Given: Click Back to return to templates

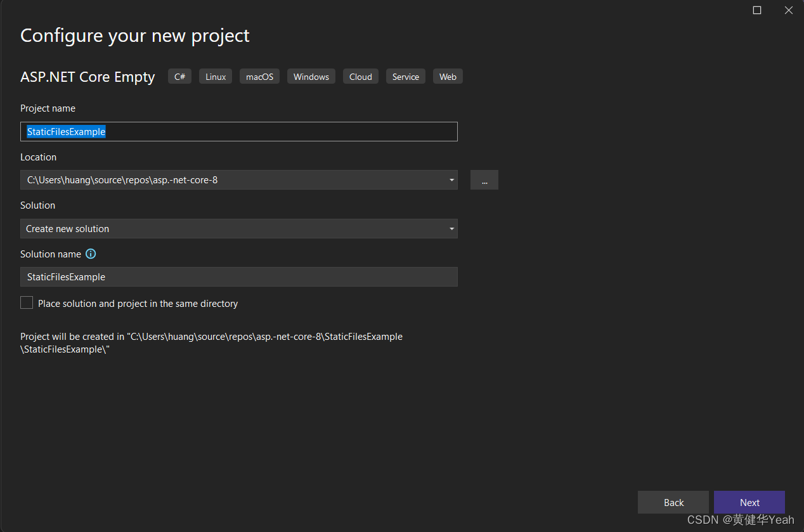Looking at the screenshot, I should point(673,502).
